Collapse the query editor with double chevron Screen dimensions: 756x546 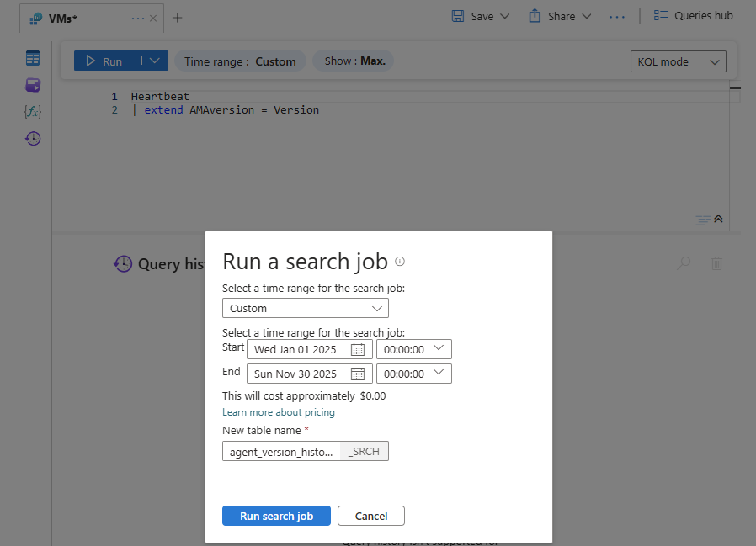pos(718,219)
